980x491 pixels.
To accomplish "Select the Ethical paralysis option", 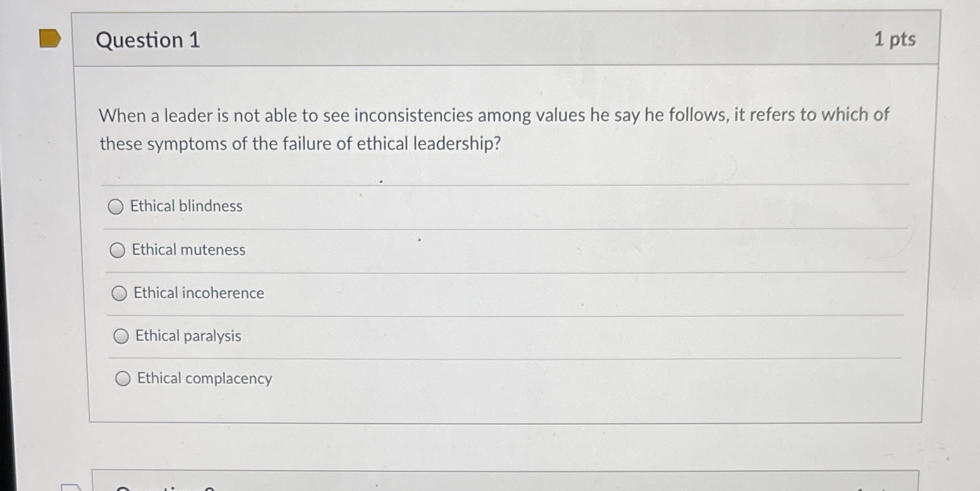I will tap(121, 335).
